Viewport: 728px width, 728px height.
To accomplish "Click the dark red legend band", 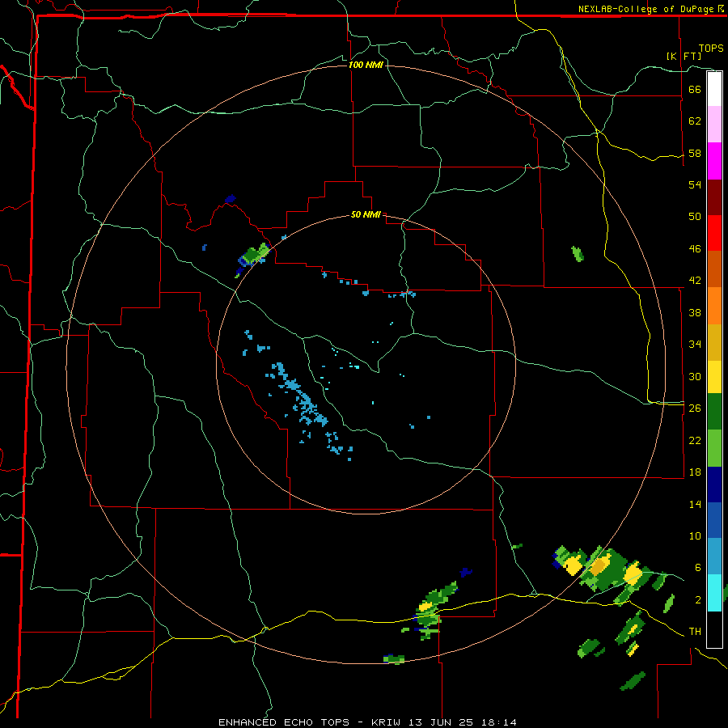I will point(714,197).
